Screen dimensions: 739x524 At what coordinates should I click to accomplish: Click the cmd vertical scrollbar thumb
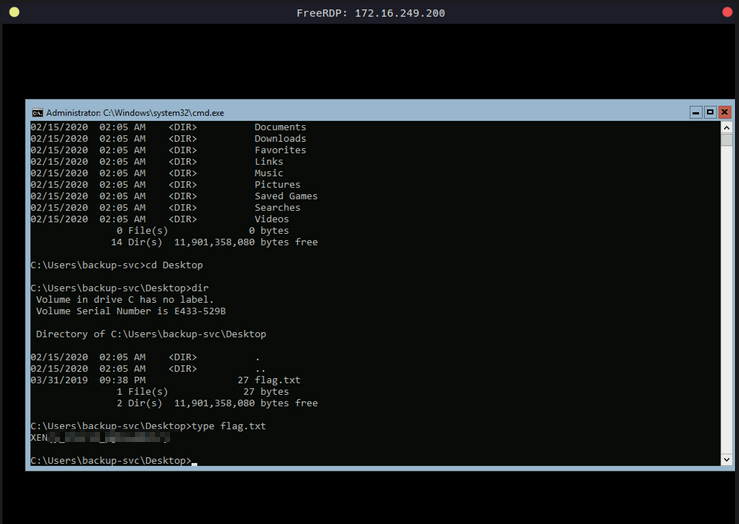click(727, 140)
